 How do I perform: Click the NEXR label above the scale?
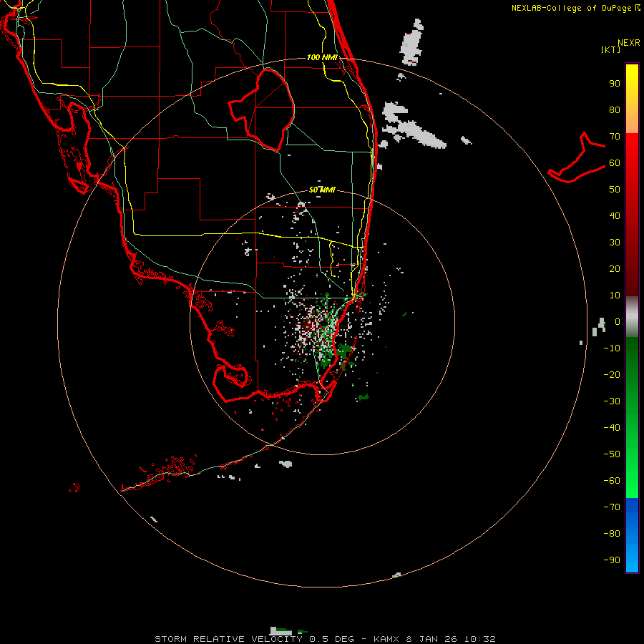629,43
